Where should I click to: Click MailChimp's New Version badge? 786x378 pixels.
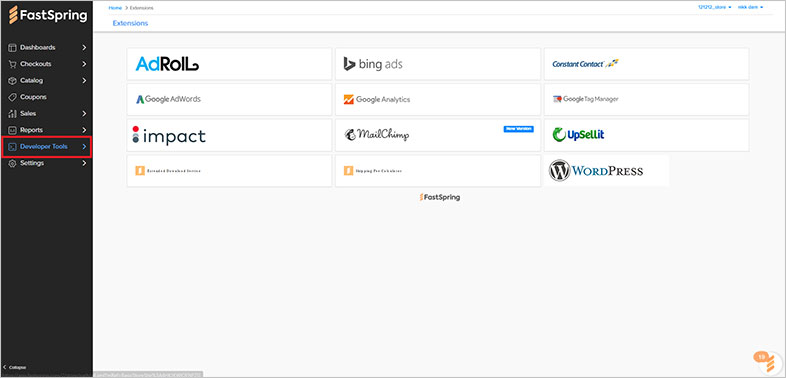point(518,129)
